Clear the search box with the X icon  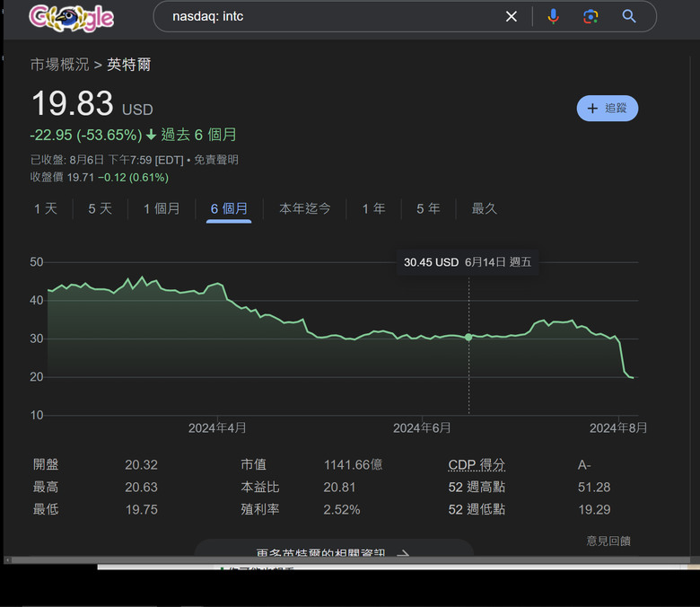point(512,16)
